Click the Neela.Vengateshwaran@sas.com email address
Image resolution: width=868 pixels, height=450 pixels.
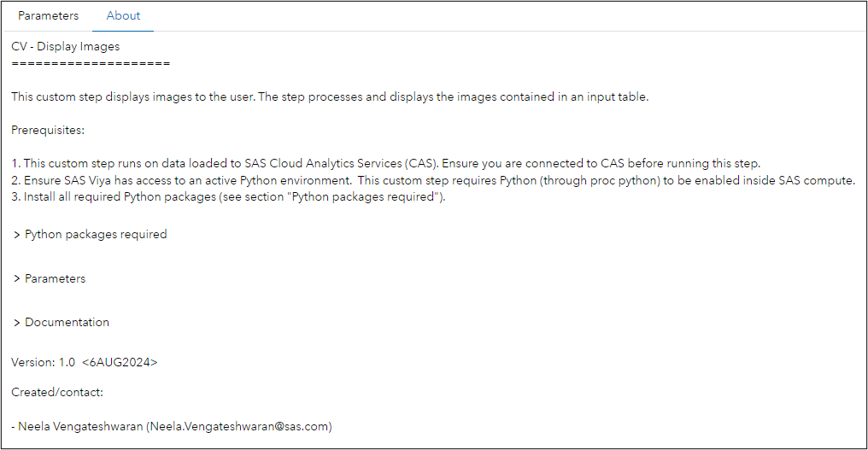pos(239,426)
